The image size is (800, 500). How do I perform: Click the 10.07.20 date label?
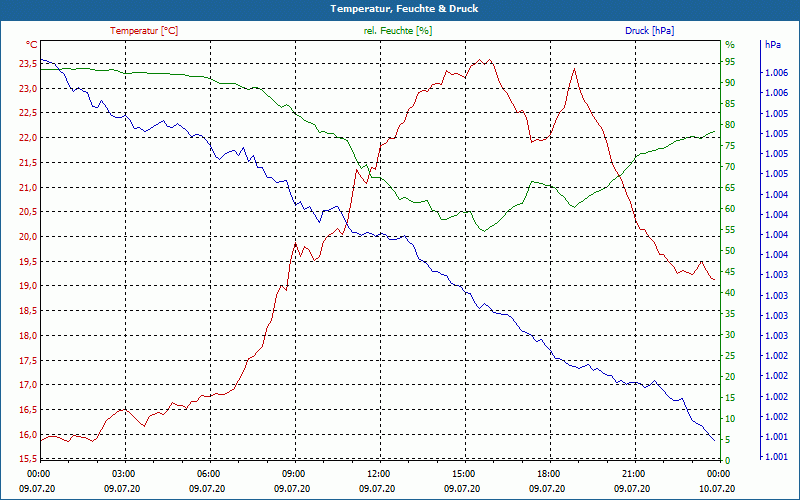[717, 488]
